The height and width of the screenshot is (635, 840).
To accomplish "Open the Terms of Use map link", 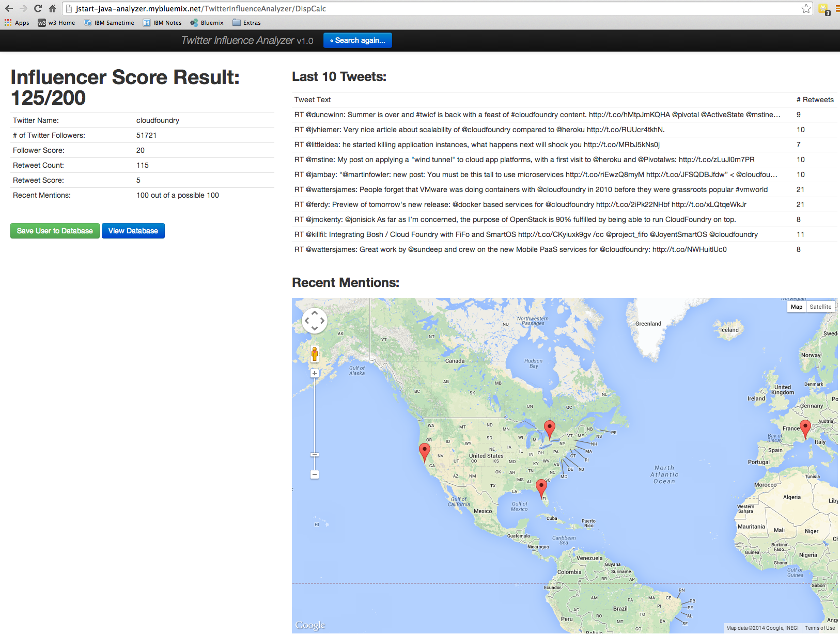I will pyautogui.click(x=820, y=628).
